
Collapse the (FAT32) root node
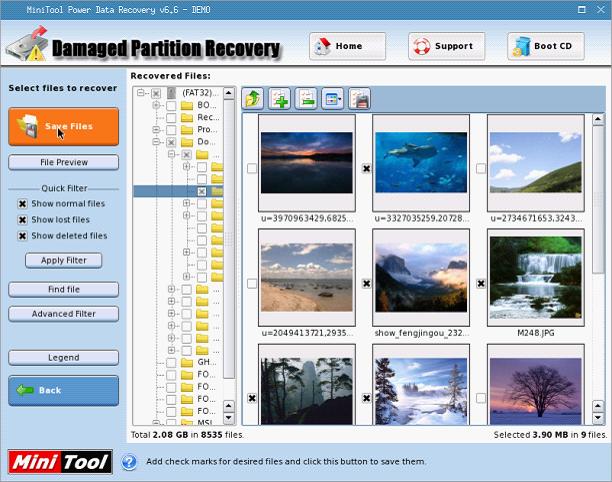[141, 93]
